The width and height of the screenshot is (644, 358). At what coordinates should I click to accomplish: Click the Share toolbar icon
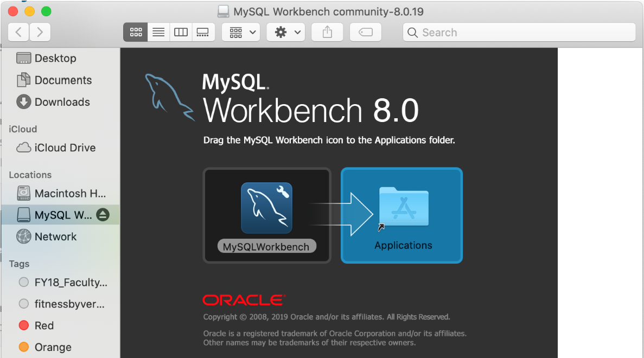pyautogui.click(x=327, y=32)
